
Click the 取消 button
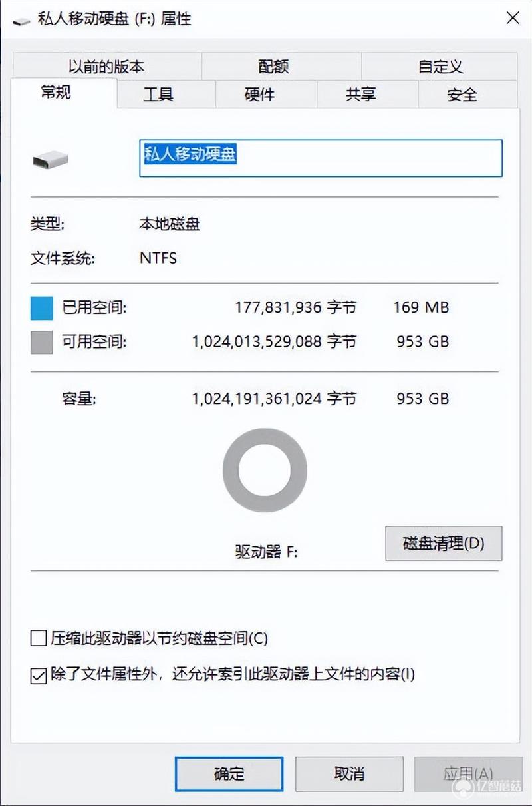coord(349,774)
